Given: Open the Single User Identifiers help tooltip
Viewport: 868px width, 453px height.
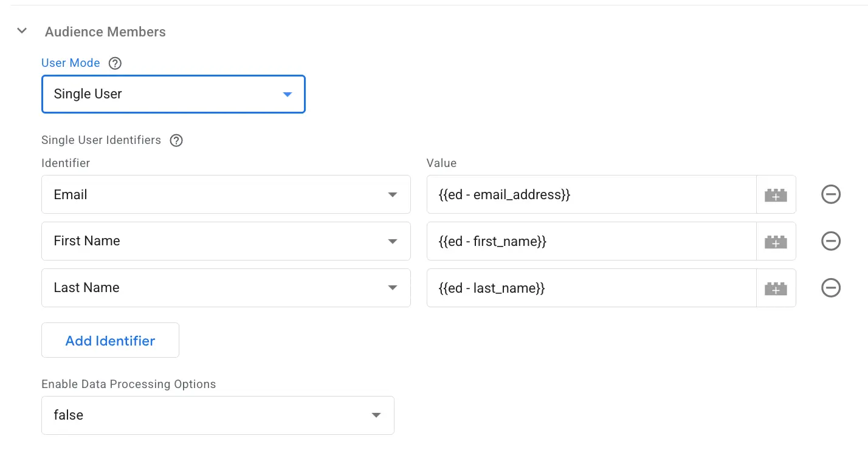Looking at the screenshot, I should pos(176,140).
